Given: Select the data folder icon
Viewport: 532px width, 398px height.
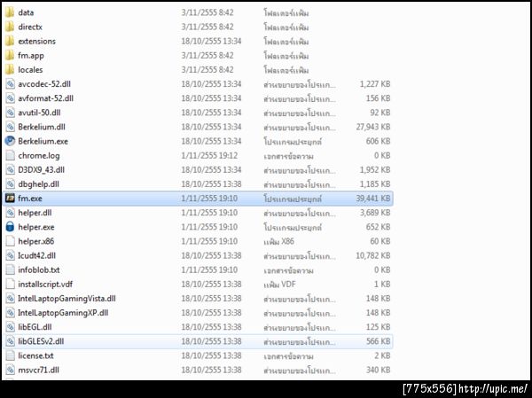Looking at the screenshot, I should tap(10, 12).
